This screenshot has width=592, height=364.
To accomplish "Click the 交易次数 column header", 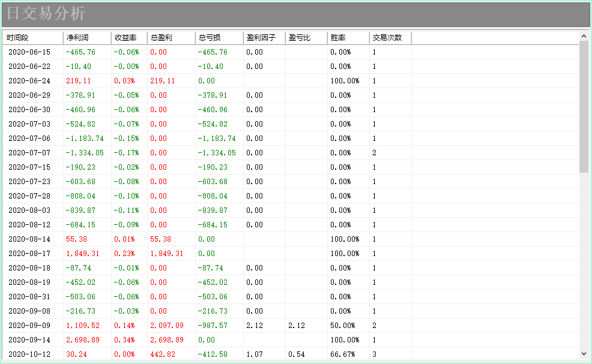I will coord(390,38).
